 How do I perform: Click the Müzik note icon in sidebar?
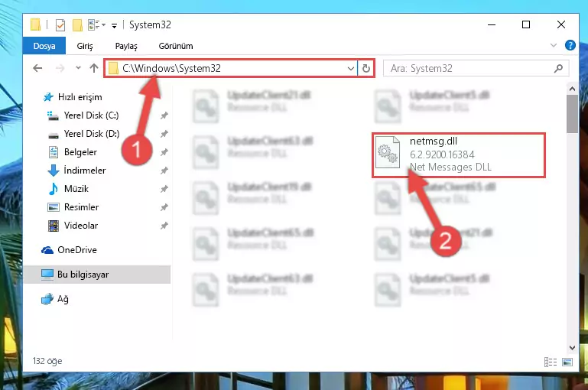coord(54,189)
